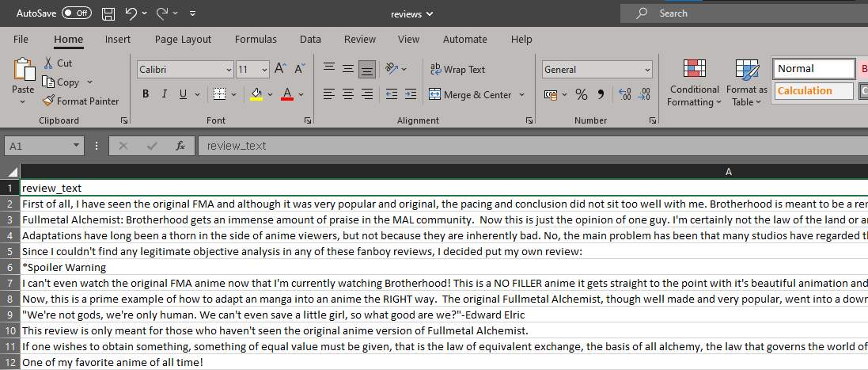The image size is (868, 370).
Task: Open Font group dialog launcher
Action: (307, 120)
